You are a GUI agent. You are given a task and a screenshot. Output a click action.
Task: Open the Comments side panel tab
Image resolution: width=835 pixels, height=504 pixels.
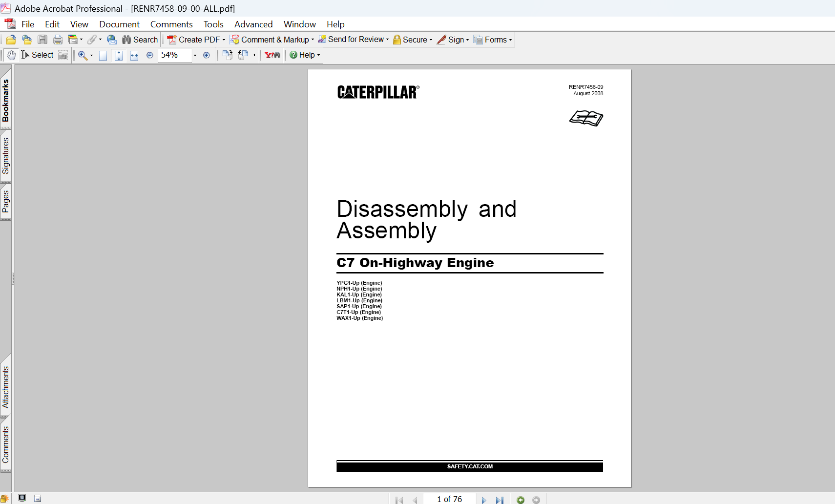click(6, 445)
